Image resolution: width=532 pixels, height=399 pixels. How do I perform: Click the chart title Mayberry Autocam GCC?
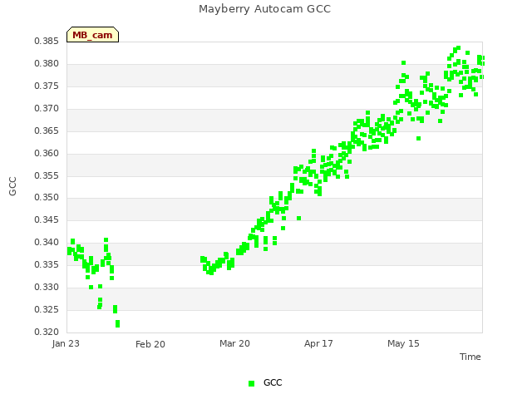(264, 9)
